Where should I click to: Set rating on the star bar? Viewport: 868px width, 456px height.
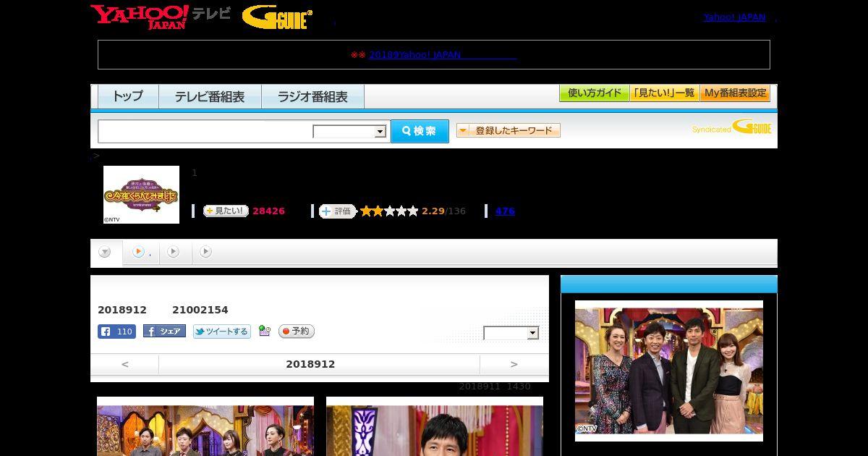pyautogui.click(x=389, y=211)
